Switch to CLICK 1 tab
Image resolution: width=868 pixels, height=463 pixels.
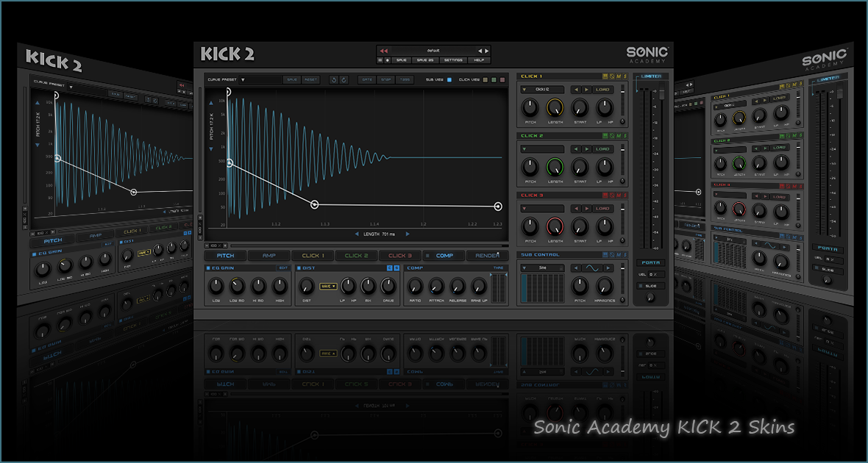tap(313, 256)
